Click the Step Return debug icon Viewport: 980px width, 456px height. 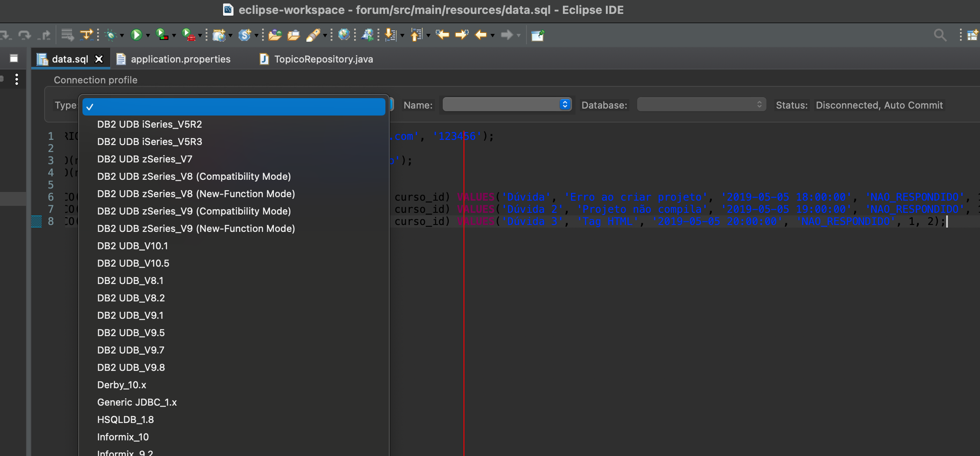(44, 35)
